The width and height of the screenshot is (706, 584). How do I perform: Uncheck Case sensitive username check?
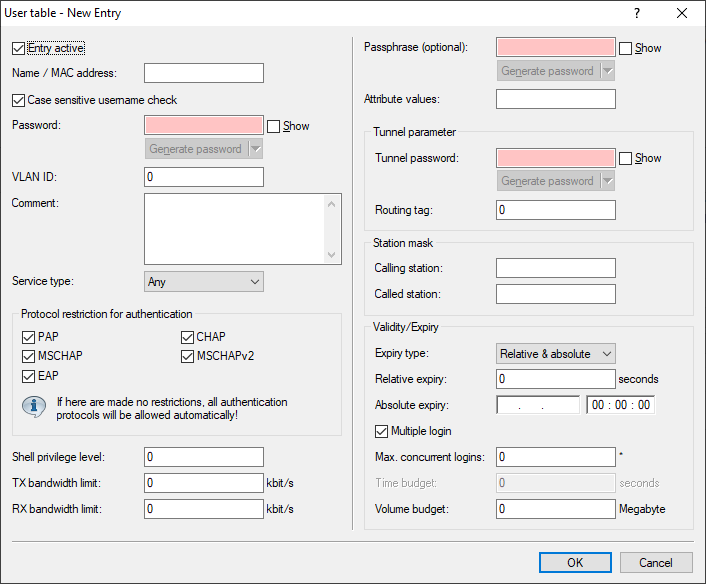[x=19, y=100]
